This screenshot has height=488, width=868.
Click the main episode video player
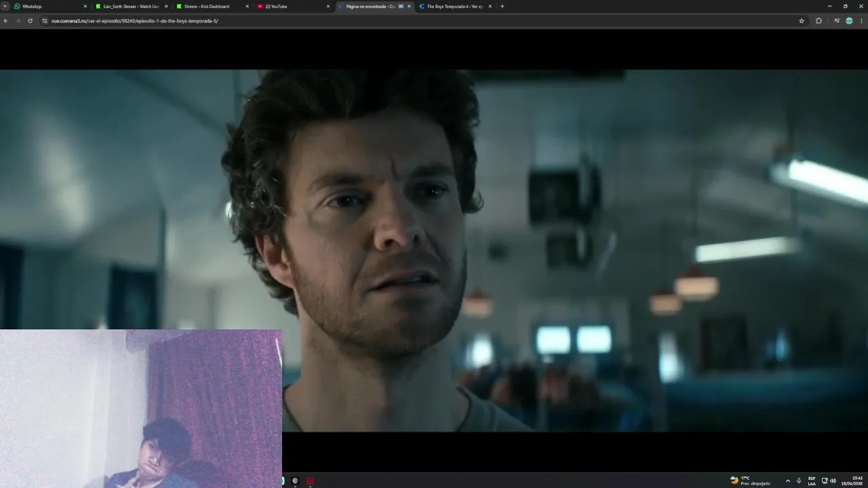click(434, 251)
